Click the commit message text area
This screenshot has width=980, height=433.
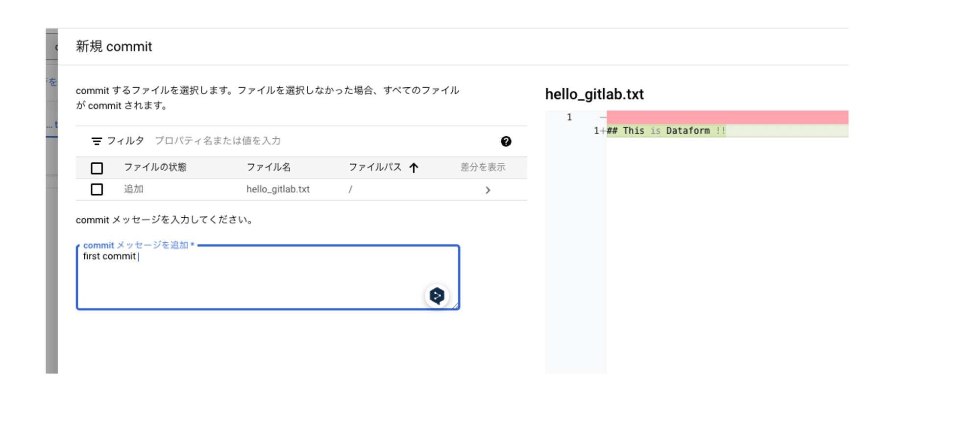coord(268,278)
